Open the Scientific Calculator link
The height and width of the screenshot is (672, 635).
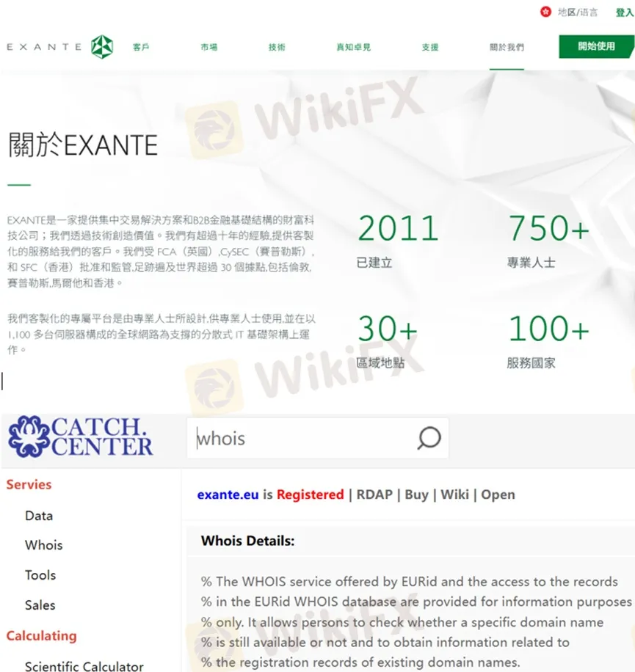point(84,666)
